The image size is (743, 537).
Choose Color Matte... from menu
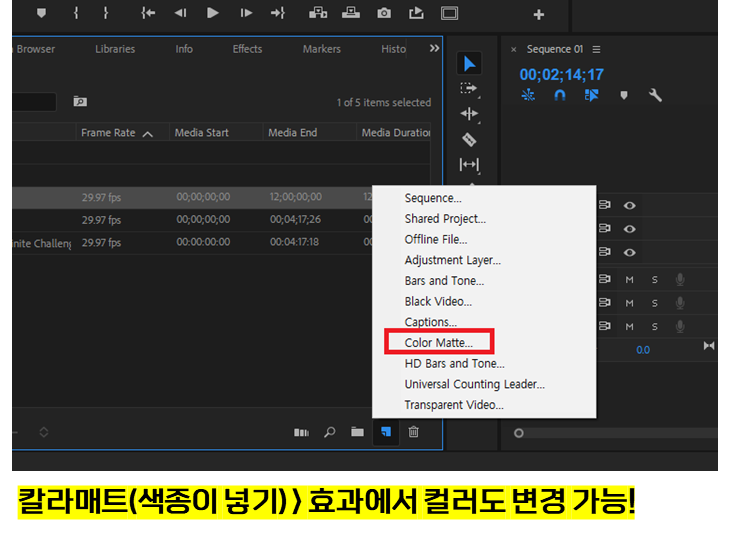[439, 342]
